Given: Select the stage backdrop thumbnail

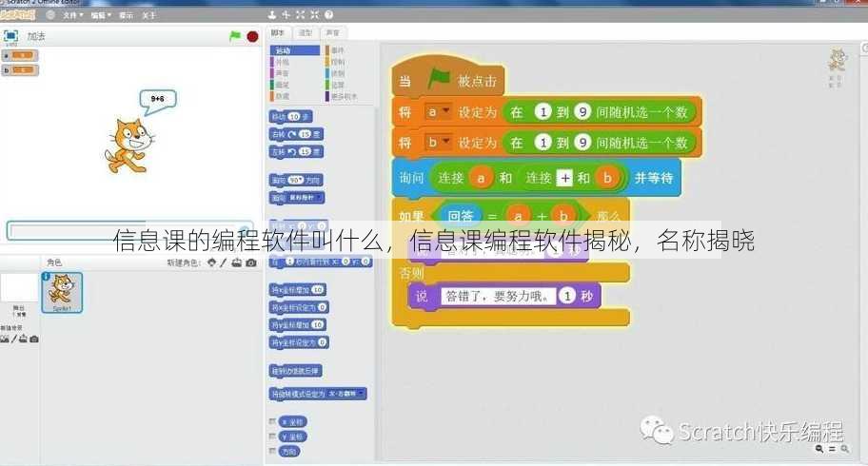Looking at the screenshot, I should [x=19, y=288].
